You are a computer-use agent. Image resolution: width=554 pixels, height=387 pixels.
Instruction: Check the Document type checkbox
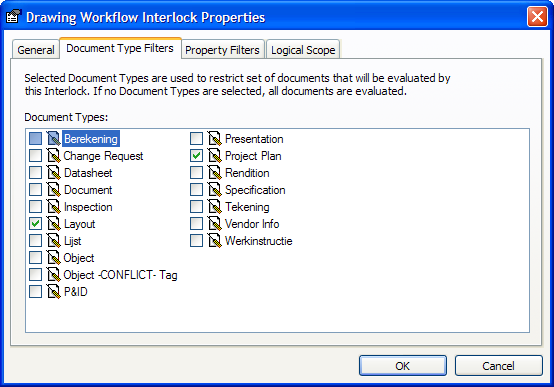coord(35,189)
